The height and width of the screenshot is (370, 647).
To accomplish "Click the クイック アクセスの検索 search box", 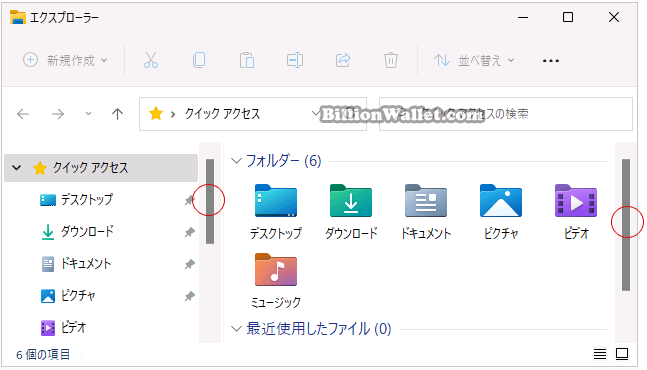I will [505, 114].
